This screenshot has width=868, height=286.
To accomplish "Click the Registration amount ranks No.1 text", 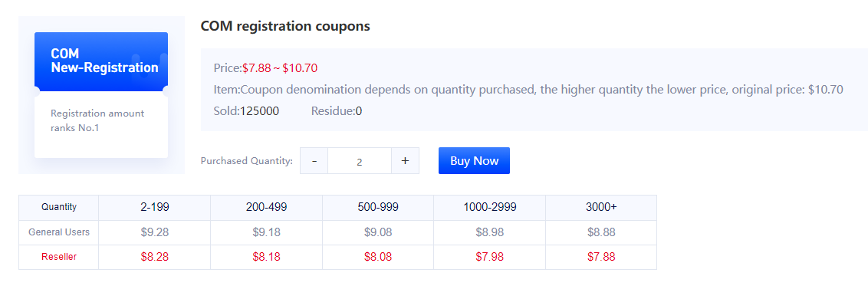I will click(x=97, y=120).
